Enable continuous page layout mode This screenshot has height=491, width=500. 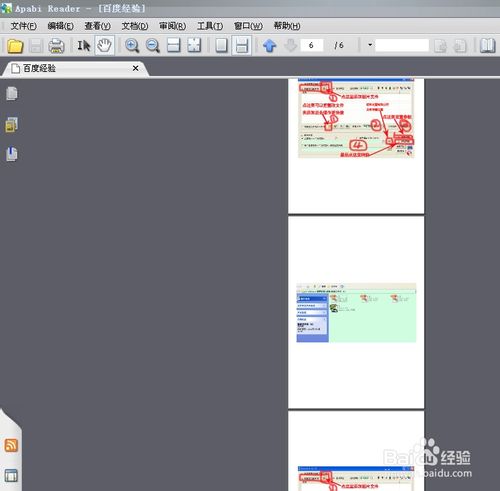pyautogui.click(x=242, y=45)
